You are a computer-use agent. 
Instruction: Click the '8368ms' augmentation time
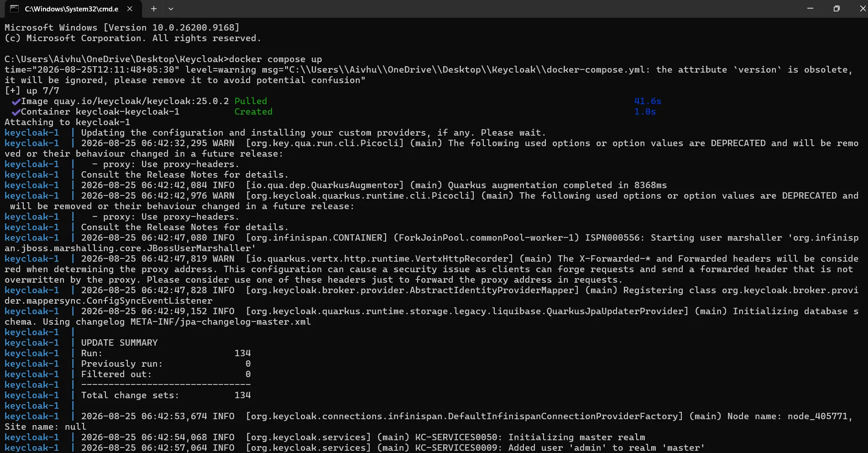coord(650,185)
